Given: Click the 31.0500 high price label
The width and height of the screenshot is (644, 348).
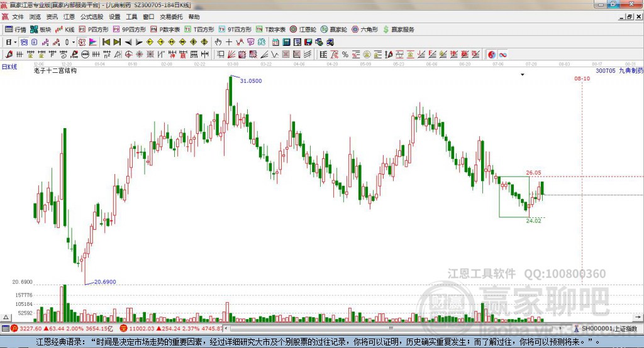Looking at the screenshot, I should click(x=250, y=81).
